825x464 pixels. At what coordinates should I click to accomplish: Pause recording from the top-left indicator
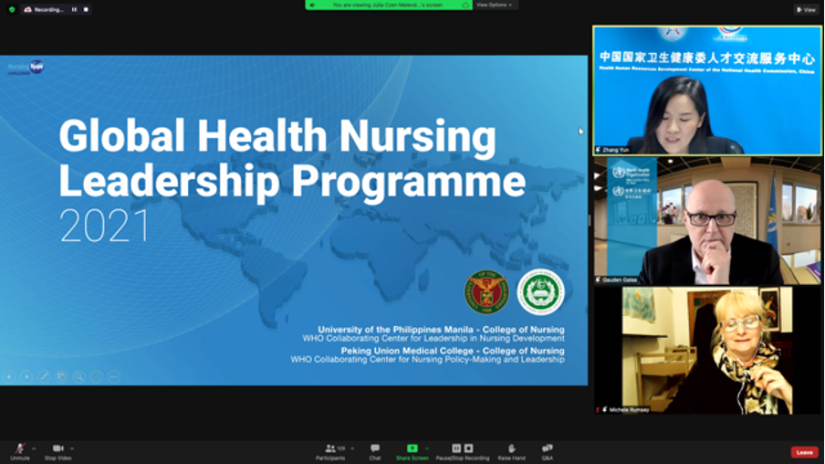click(74, 9)
